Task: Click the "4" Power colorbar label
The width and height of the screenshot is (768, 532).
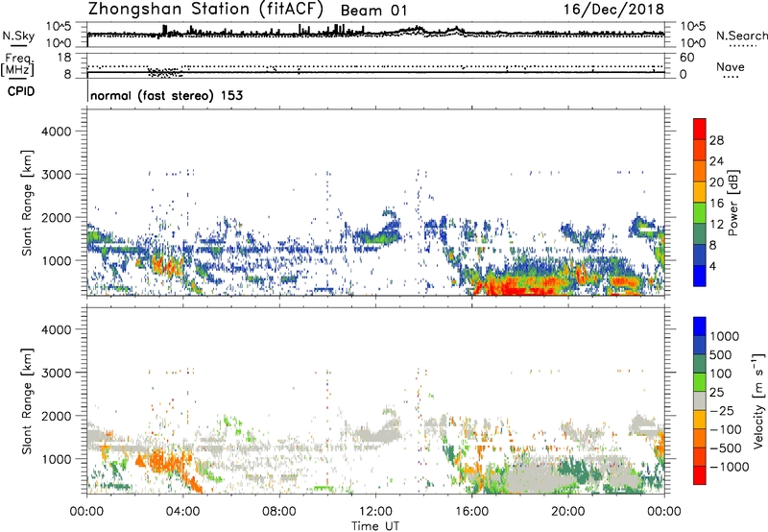Action: 713,267
